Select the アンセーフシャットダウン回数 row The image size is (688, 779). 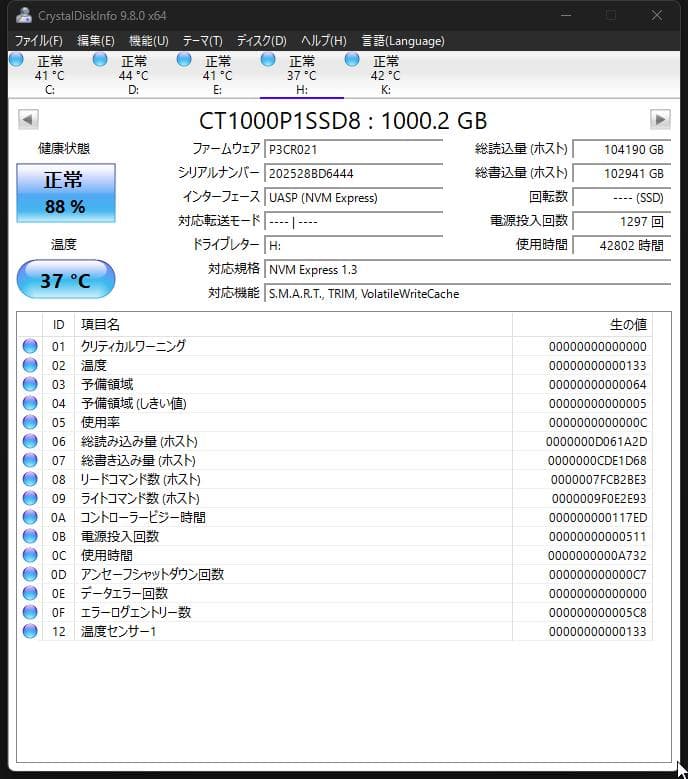pos(335,574)
